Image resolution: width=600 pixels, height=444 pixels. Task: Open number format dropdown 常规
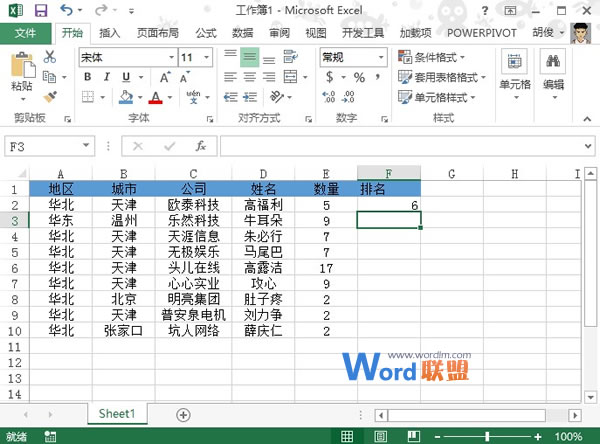tap(381, 57)
